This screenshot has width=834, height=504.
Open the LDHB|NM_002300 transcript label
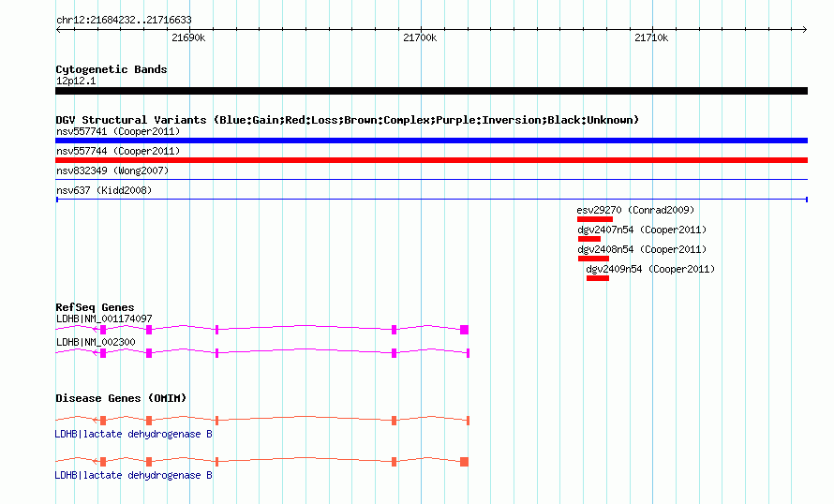pos(96,342)
